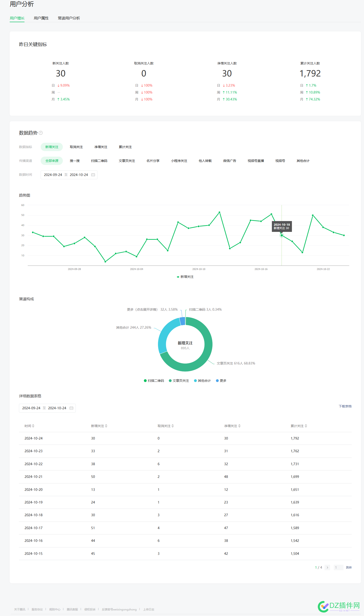Viewport: 364px width, 616px height.
Task: Click 2024-10-18 data point on trend chart
Action: click(x=282, y=235)
